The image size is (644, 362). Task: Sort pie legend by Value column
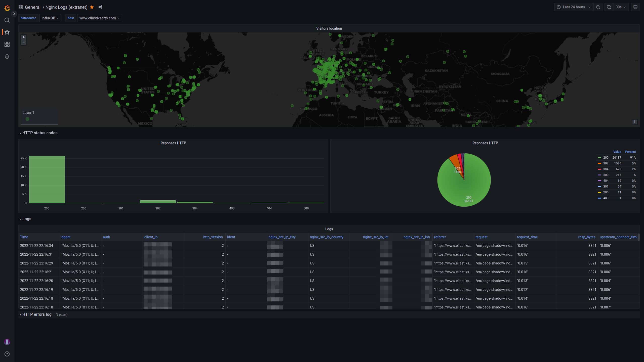(617, 152)
